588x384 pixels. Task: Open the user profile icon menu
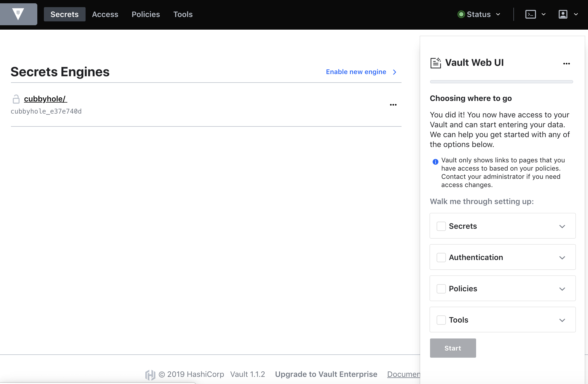[x=563, y=14]
